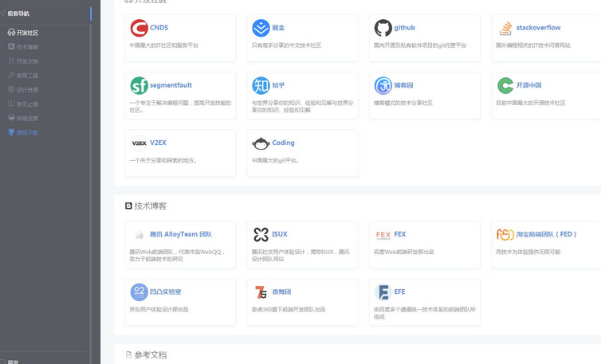This screenshot has width=601, height=364.
Task: Click description 中国最大的git平台
Action: point(275,161)
